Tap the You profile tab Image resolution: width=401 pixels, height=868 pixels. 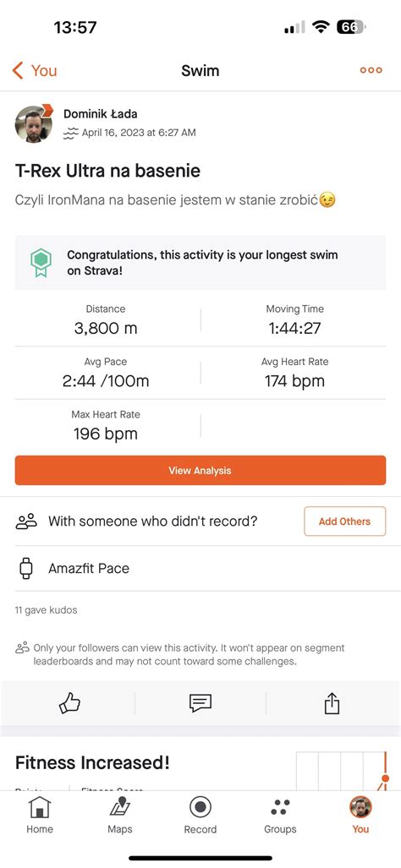360,816
